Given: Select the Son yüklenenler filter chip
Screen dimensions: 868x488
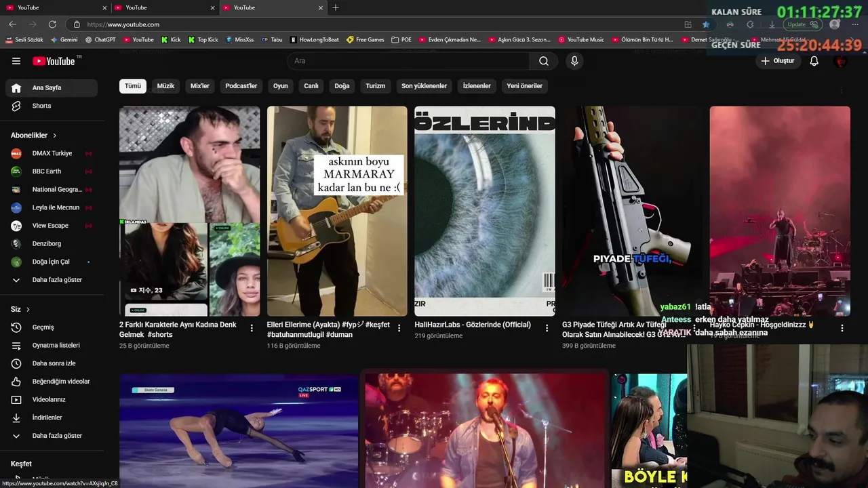Looking at the screenshot, I should (x=424, y=86).
